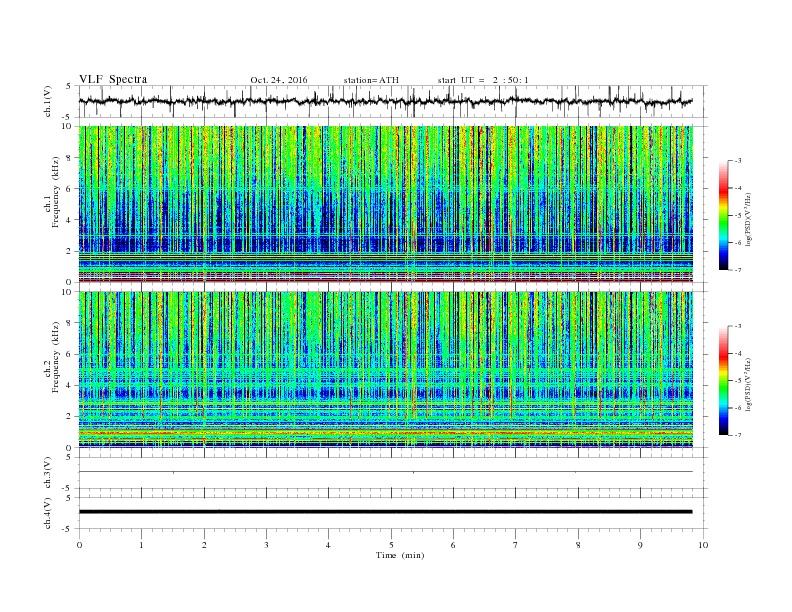Click time axis tick label "7"
Viewport: 792px width, 612px height.
(x=516, y=545)
